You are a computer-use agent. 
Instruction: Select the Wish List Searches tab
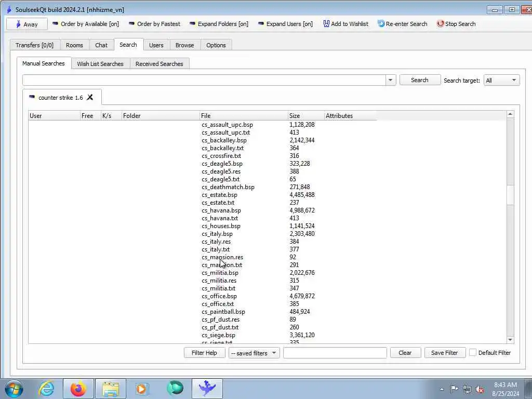pyautogui.click(x=100, y=64)
